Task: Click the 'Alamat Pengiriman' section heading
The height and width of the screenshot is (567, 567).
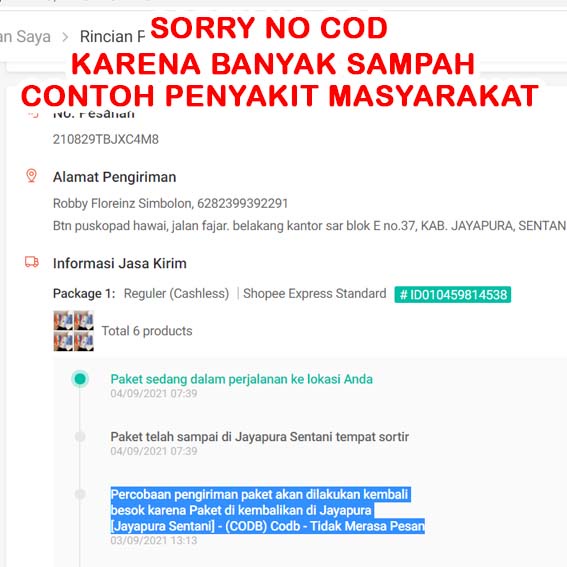Action: (115, 177)
